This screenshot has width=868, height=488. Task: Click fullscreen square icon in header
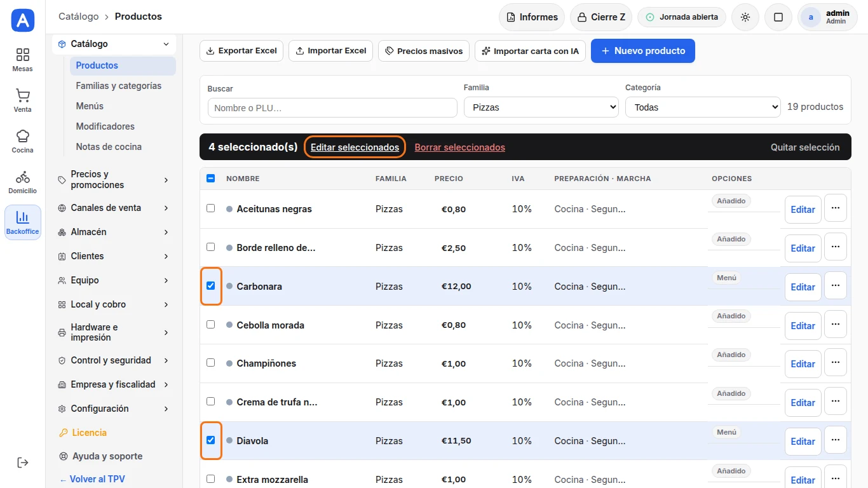[778, 17]
